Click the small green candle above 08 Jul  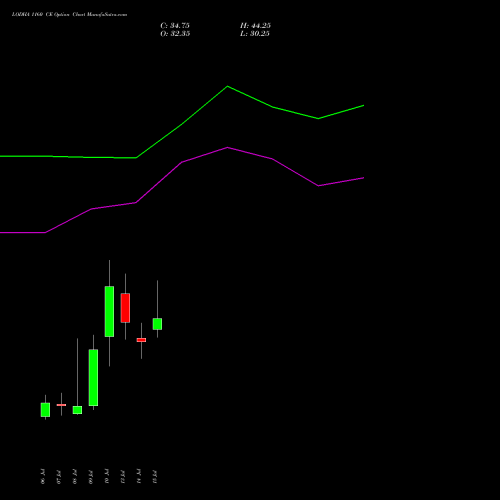point(77,410)
